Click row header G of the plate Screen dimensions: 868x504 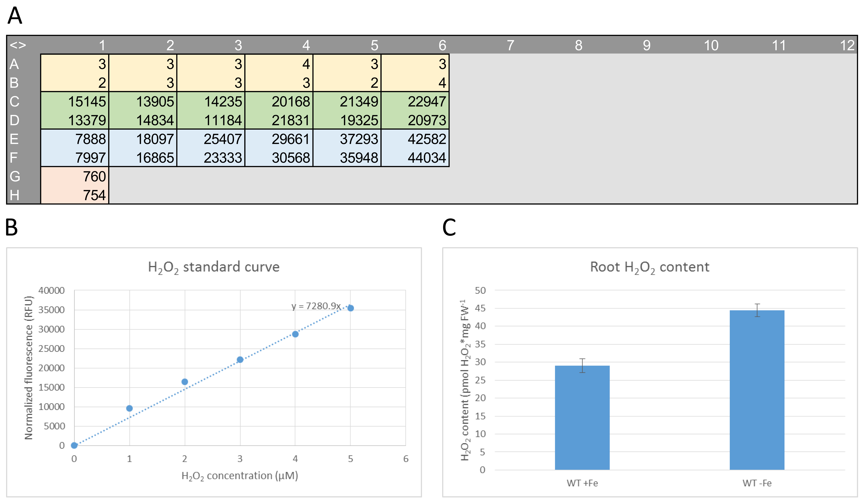(14, 176)
